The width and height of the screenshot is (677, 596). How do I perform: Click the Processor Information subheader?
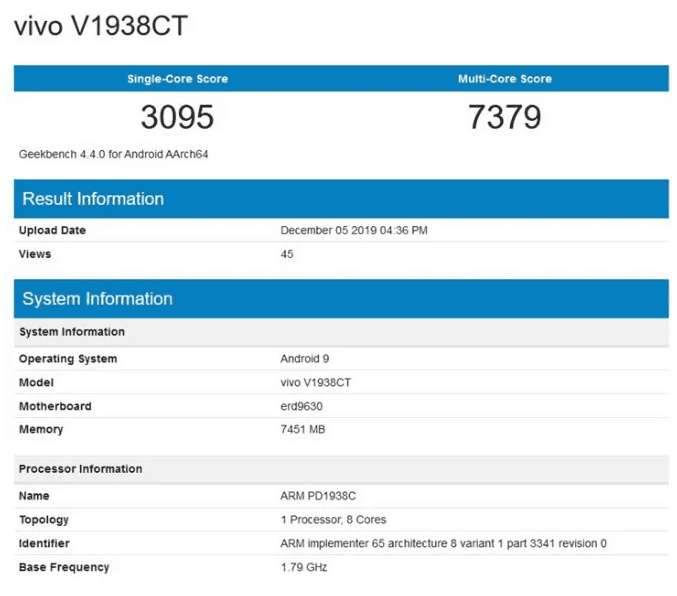click(341, 469)
